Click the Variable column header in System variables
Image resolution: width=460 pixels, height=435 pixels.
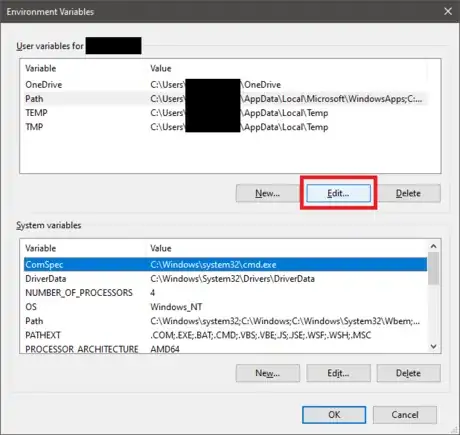click(x=41, y=248)
